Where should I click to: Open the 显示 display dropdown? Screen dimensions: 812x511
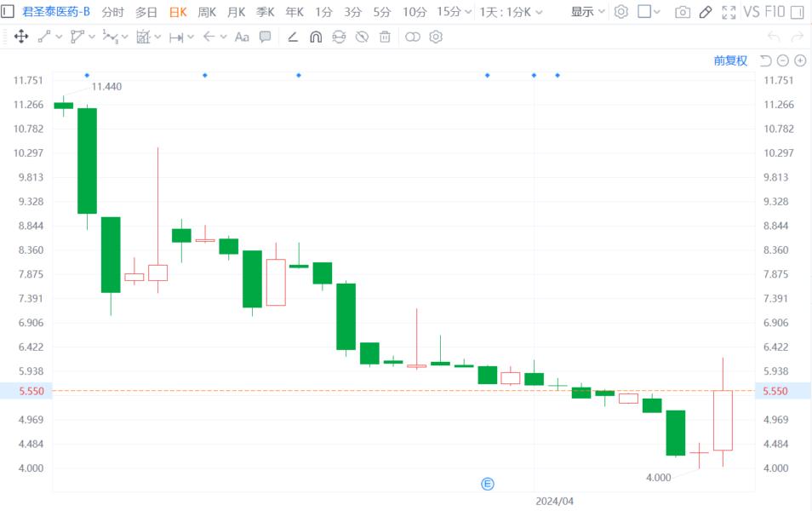[587, 11]
